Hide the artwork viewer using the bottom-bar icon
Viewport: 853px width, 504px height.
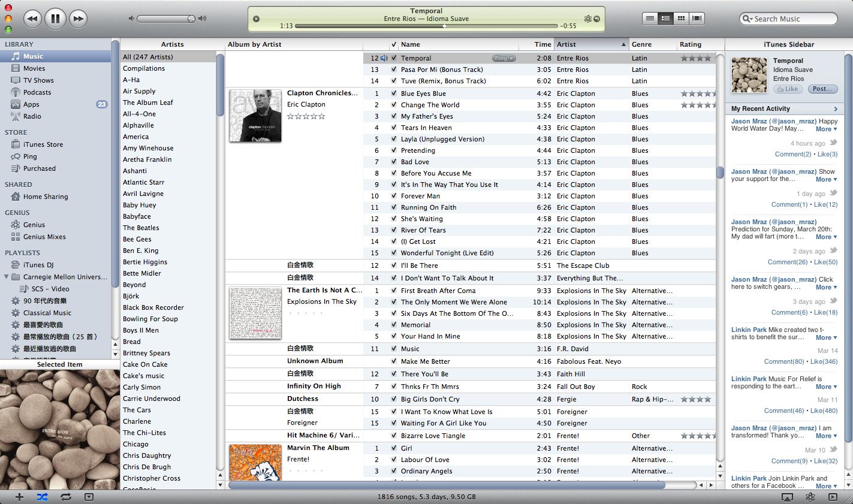pos(89,497)
